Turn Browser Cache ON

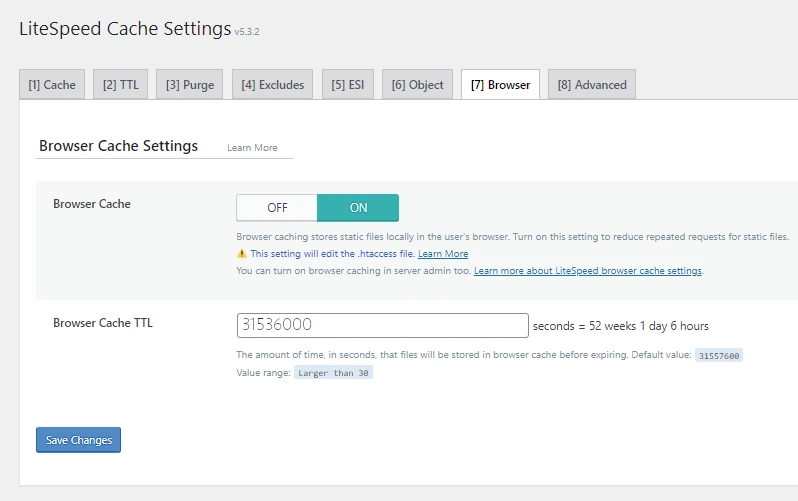coord(358,208)
